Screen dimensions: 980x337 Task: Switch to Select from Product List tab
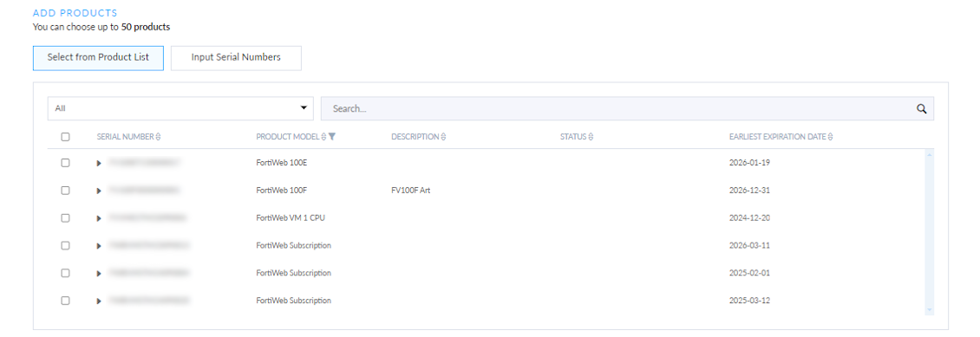pyautogui.click(x=98, y=57)
